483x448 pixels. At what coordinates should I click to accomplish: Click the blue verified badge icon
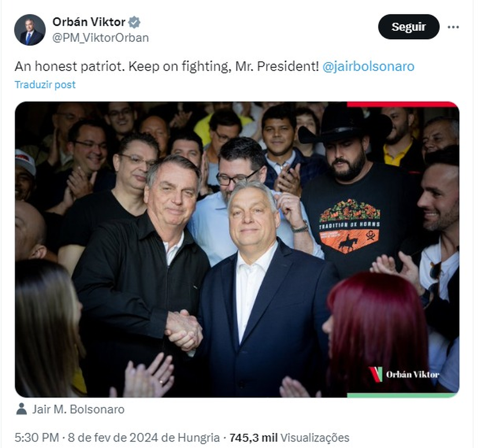click(x=134, y=22)
